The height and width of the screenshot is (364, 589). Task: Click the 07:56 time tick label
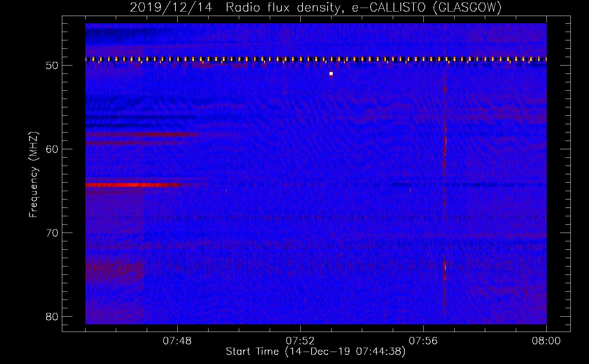click(x=423, y=341)
